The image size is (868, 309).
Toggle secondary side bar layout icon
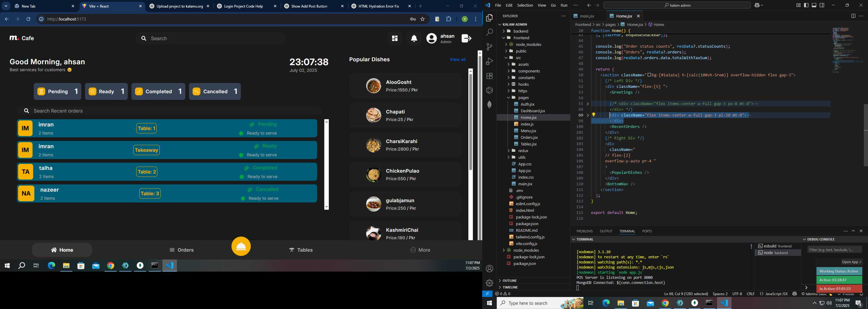point(822,5)
